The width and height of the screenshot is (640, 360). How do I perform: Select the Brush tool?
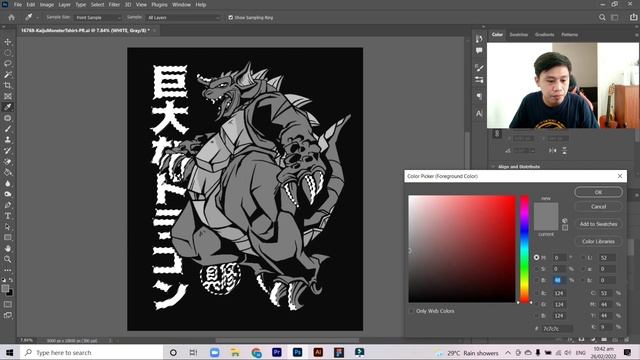(x=8, y=129)
